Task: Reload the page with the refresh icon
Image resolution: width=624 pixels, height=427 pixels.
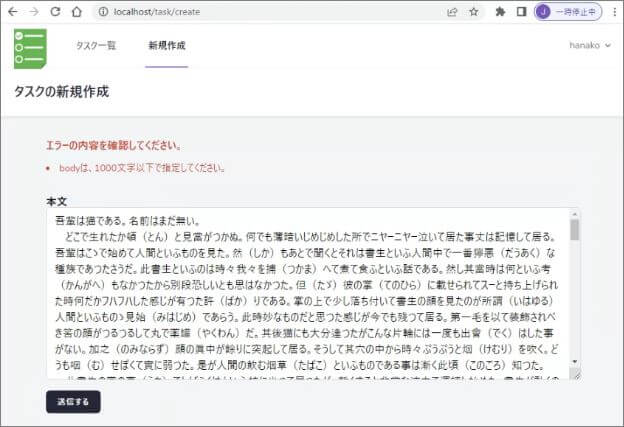Action: 55,12
